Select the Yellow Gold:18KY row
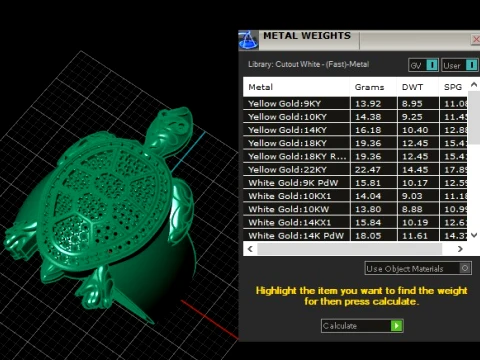480x360 pixels. coord(356,143)
